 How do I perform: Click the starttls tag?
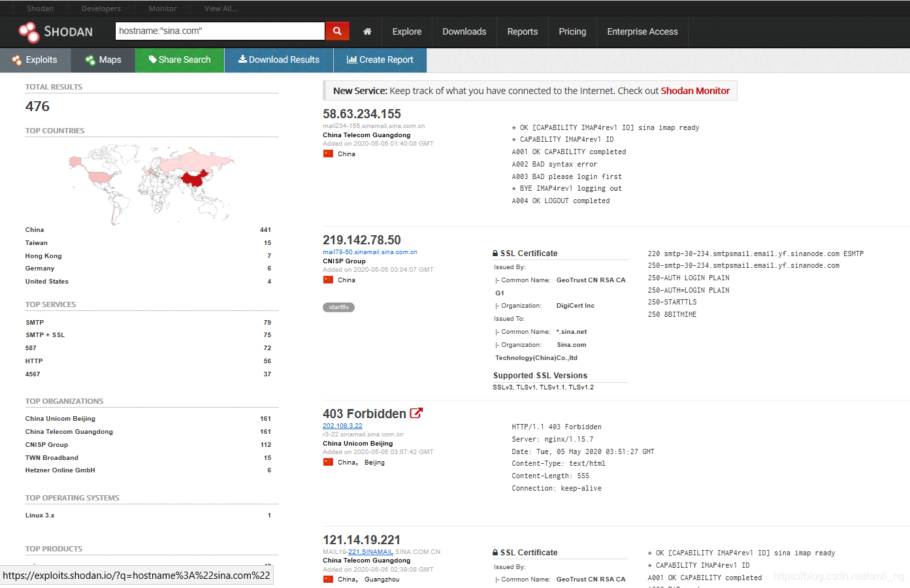click(338, 307)
